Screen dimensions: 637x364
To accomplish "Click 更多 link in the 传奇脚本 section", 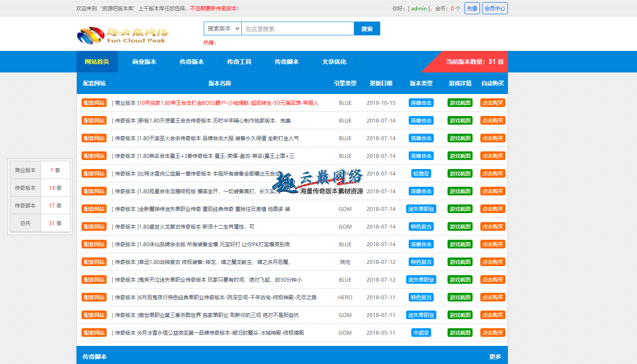I will click(495, 357).
